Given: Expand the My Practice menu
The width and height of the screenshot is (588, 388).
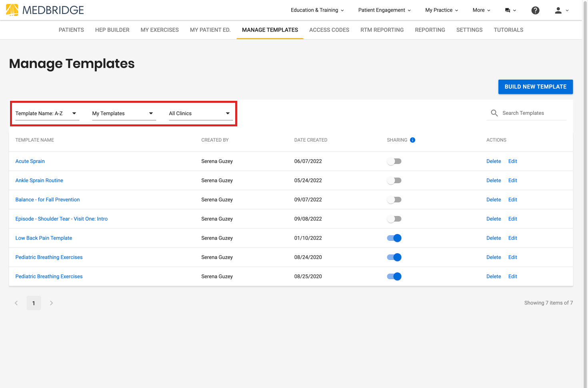Looking at the screenshot, I should pyautogui.click(x=442, y=10).
